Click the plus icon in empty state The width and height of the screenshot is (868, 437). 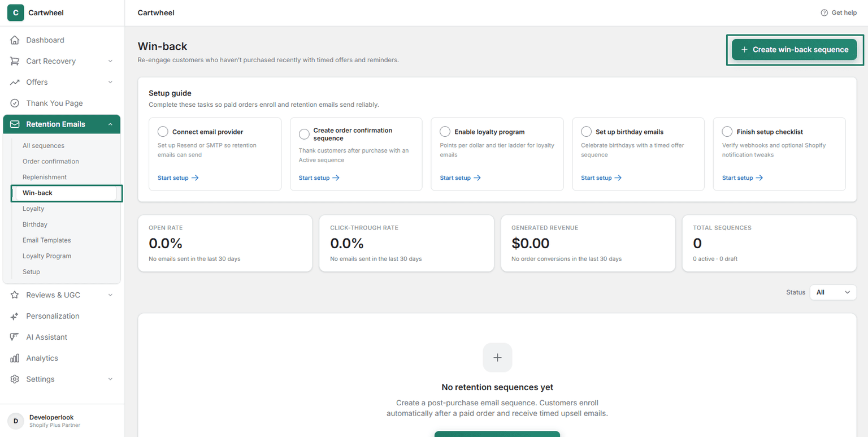coord(497,357)
